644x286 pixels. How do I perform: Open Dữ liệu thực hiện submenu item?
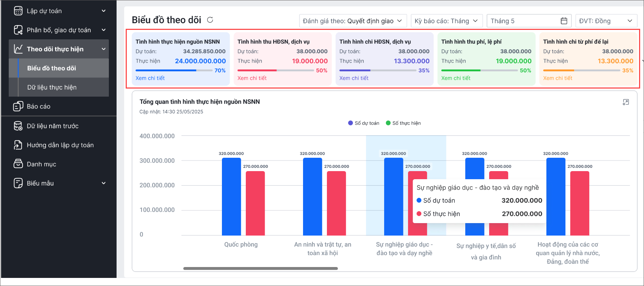[52, 87]
